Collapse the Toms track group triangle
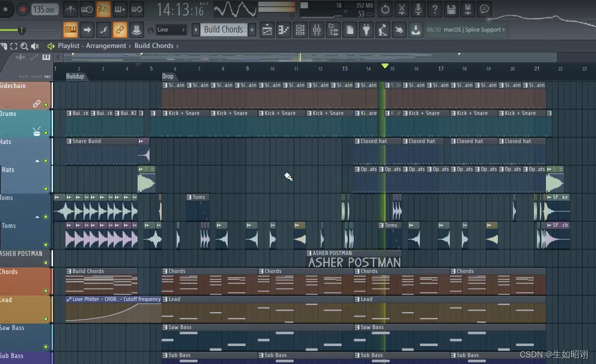596x364 pixels. click(37, 217)
